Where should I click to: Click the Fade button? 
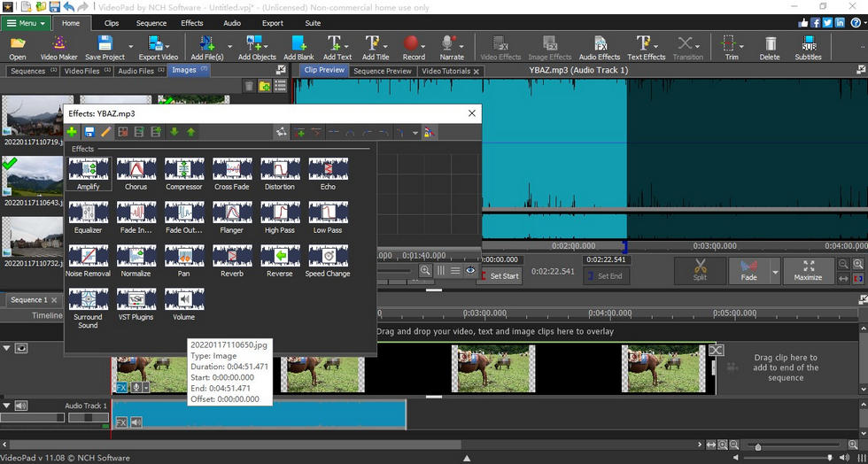(x=749, y=271)
